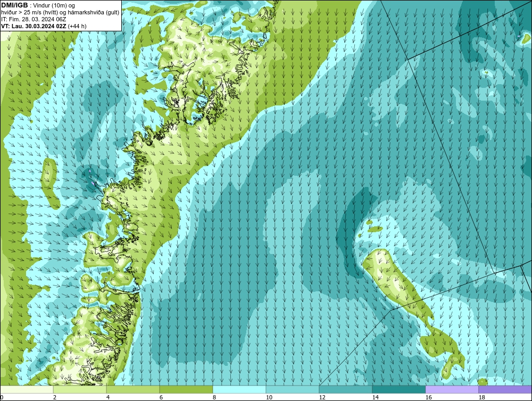The image size is (532, 401).
Task: Click the 16–18 m/s lavender legend swatch
Action: click(452, 389)
